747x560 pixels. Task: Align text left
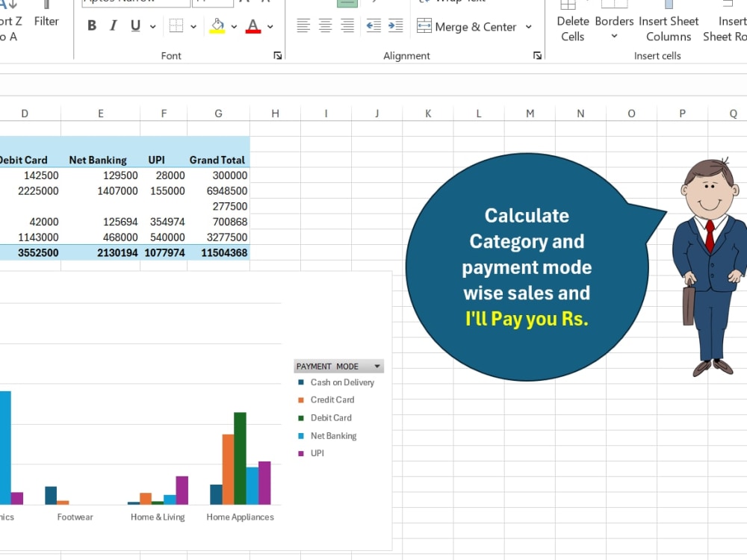point(303,25)
